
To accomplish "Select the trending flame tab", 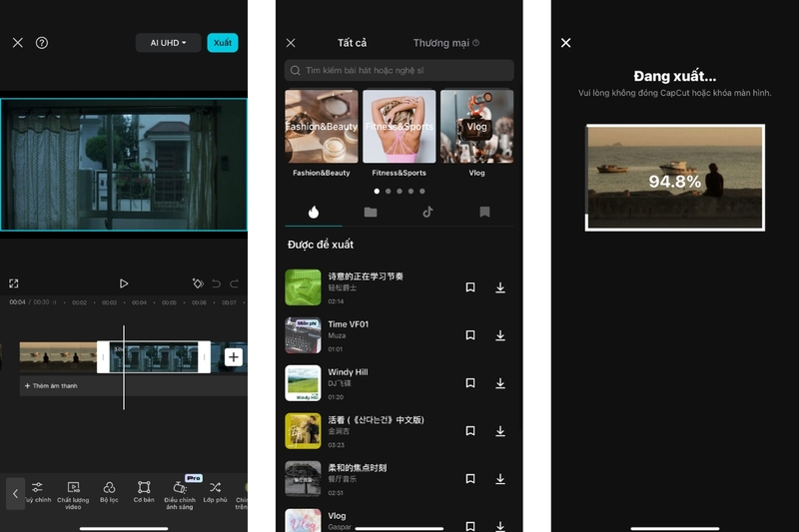I will point(314,212).
